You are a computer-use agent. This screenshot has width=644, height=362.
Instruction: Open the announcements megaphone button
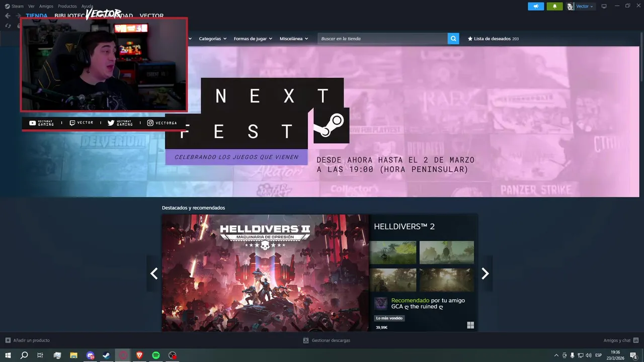(x=536, y=6)
